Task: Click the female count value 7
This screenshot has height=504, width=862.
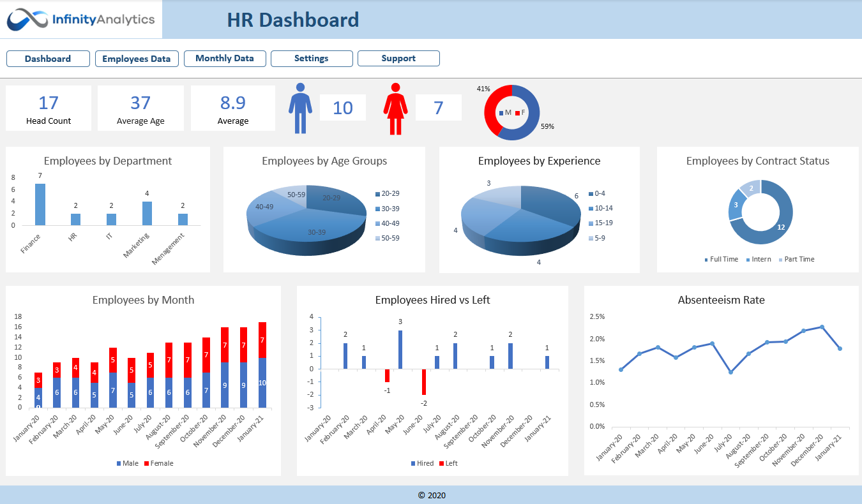Action: coord(438,108)
